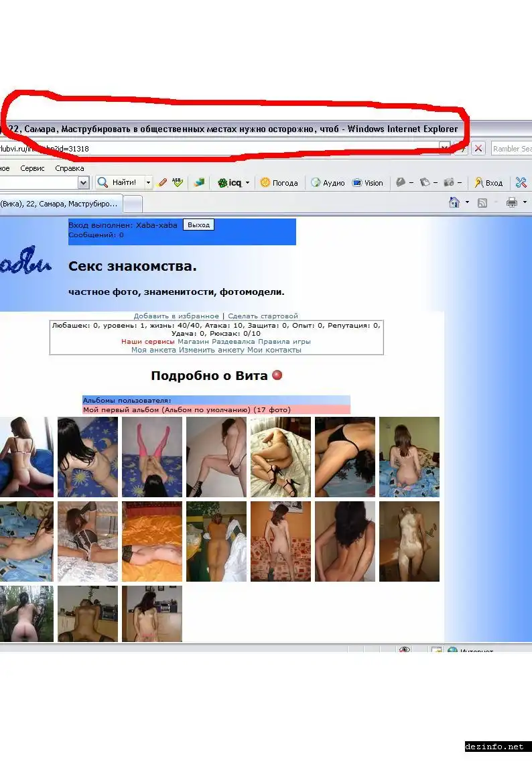Click in the Rambler search input field

pyautogui.click(x=511, y=148)
